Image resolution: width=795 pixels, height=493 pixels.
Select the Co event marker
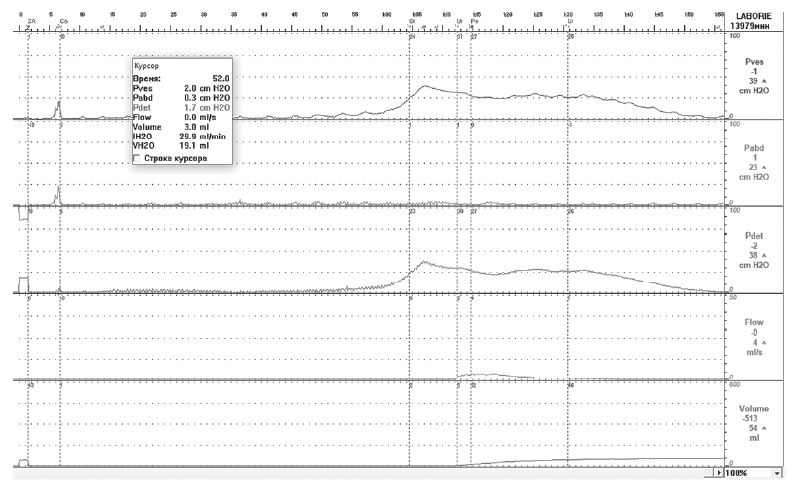62,20
